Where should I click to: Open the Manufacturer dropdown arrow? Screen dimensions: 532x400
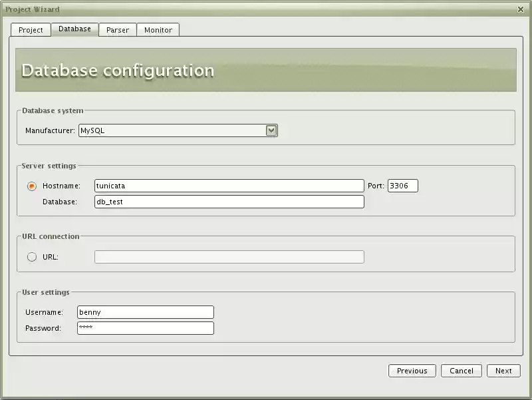[271, 130]
